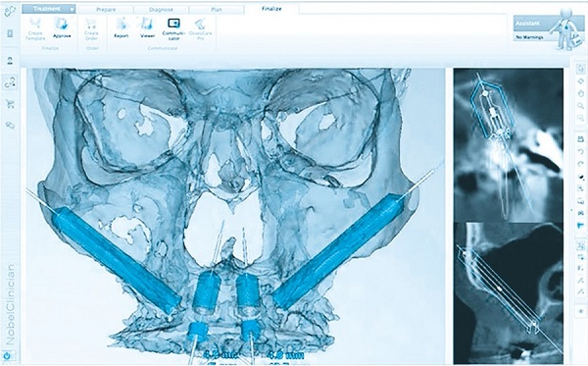Click the save disk icon in right toolbar
Viewport: 588px width, 366px height.
[x=580, y=139]
